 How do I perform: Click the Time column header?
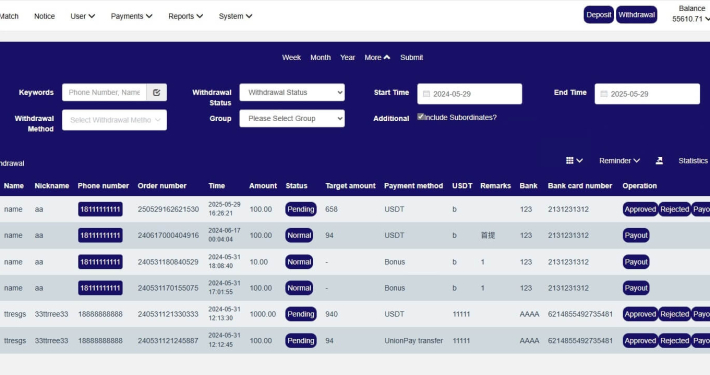216,186
